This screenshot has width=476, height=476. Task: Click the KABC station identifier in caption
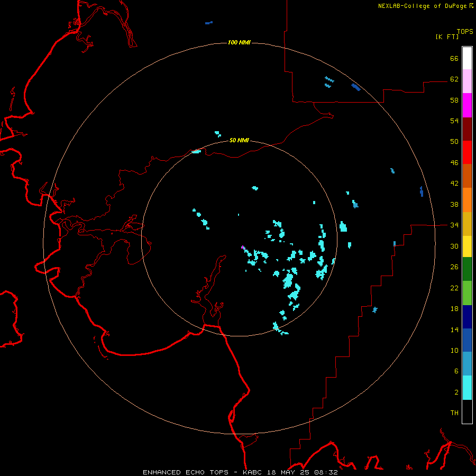coord(252,472)
